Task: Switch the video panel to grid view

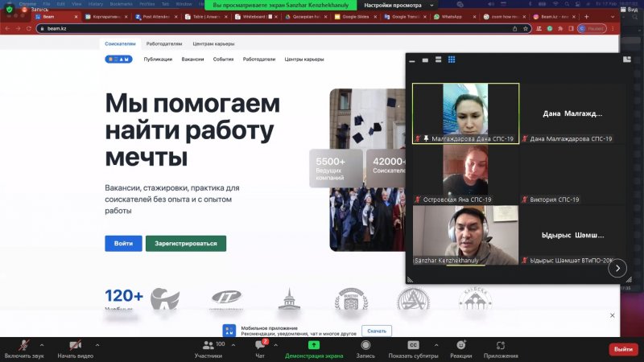Action: point(452,60)
